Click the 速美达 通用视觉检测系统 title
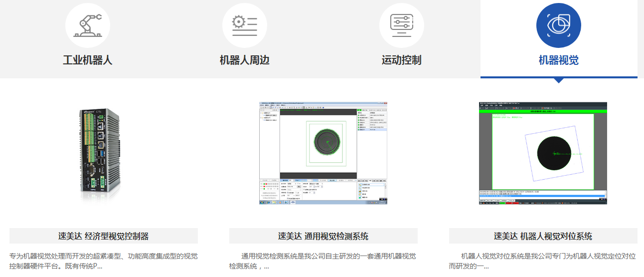The image size is (644, 277). 323,236
